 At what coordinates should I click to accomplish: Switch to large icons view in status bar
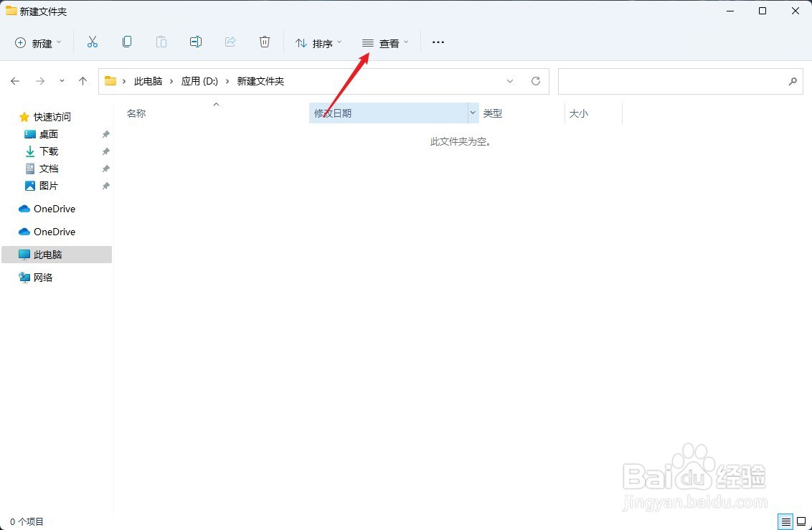pyautogui.click(x=801, y=521)
